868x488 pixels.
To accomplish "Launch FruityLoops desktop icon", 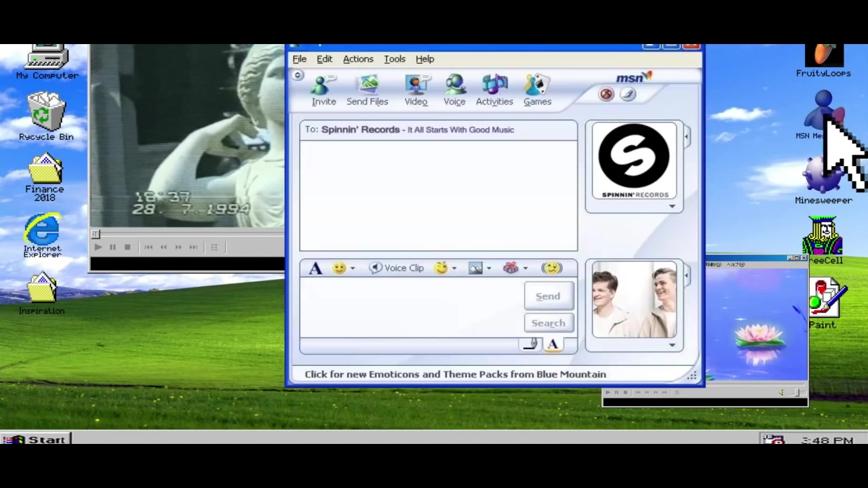I will tap(823, 61).
